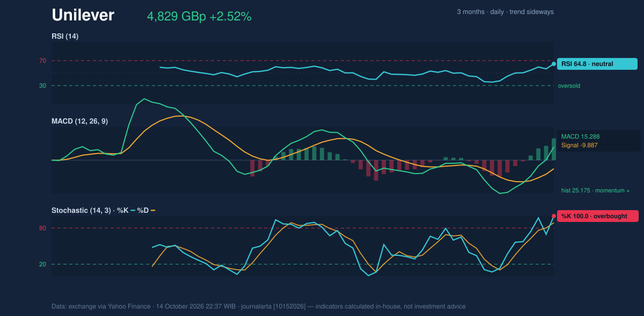644x316 pixels.
Task: Click the MACD (12, 26, 9) heading
Action: pos(79,121)
